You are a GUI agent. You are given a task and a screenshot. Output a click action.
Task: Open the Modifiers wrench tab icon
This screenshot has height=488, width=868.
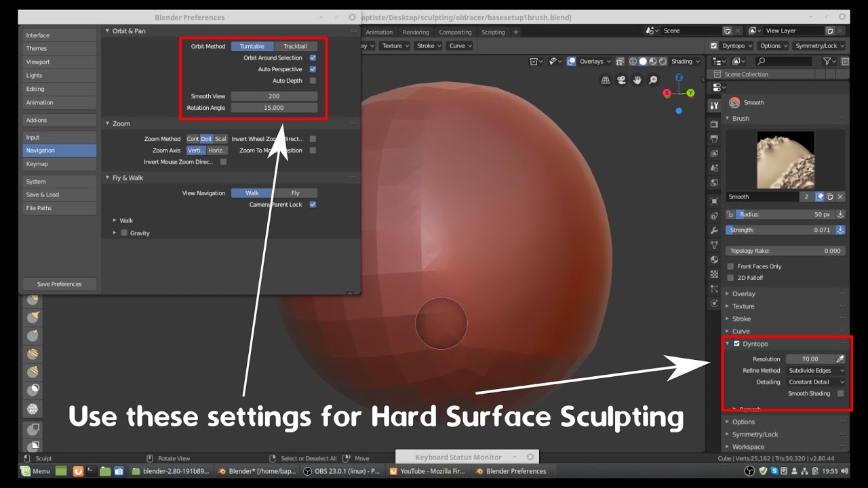[x=714, y=230]
